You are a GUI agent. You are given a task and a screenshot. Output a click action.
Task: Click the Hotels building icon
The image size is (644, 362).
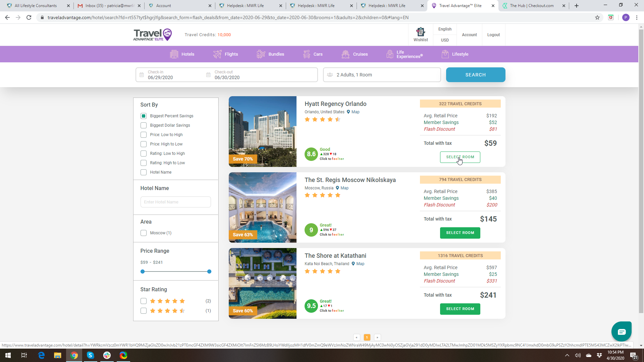pyautogui.click(x=174, y=54)
